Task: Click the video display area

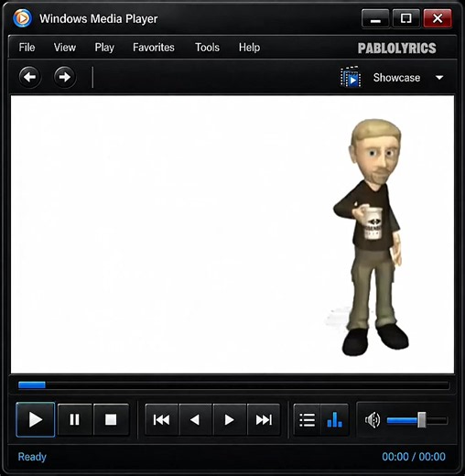Action: point(232,234)
